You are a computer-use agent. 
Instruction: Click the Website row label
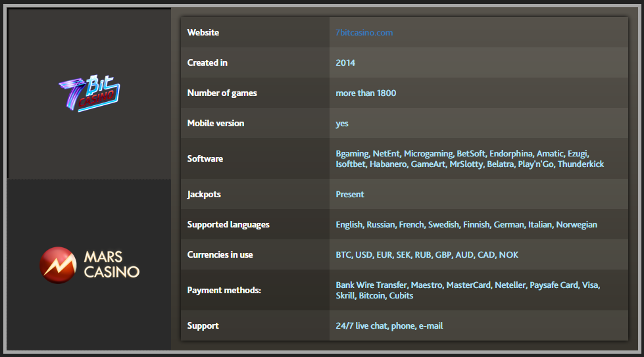[203, 32]
